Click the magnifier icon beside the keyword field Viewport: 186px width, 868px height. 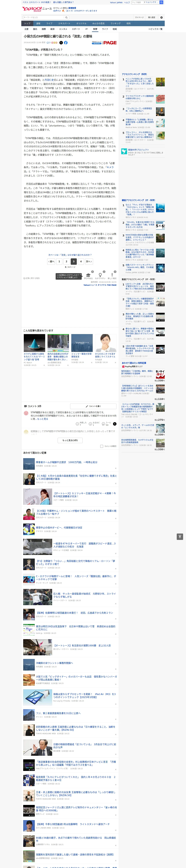(66, 18)
